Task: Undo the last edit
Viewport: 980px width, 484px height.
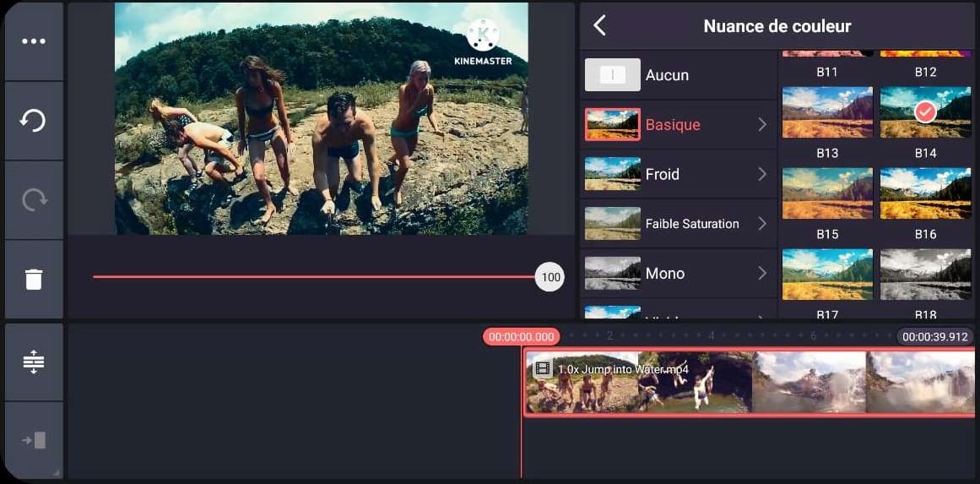Action: (34, 120)
